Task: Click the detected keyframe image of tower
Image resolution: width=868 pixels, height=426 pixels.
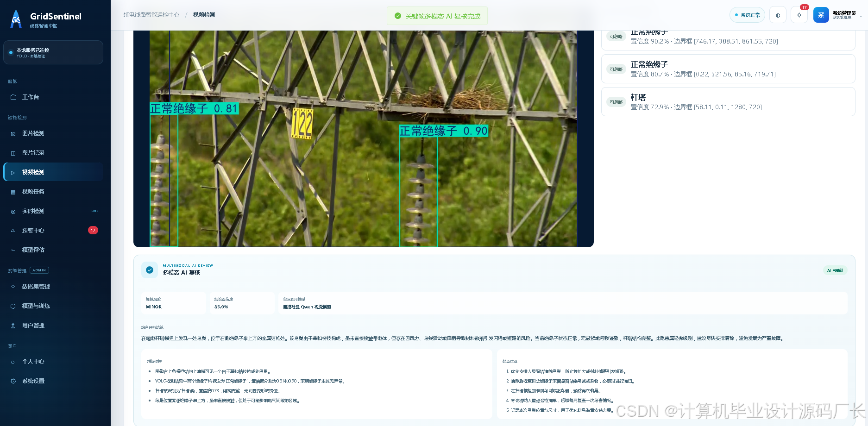Action: [364, 138]
